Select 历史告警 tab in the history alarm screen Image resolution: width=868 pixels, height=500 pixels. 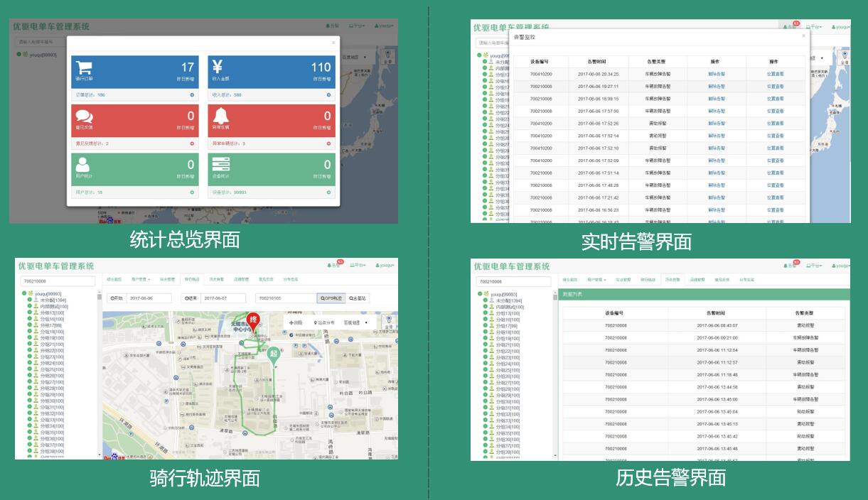click(x=672, y=280)
